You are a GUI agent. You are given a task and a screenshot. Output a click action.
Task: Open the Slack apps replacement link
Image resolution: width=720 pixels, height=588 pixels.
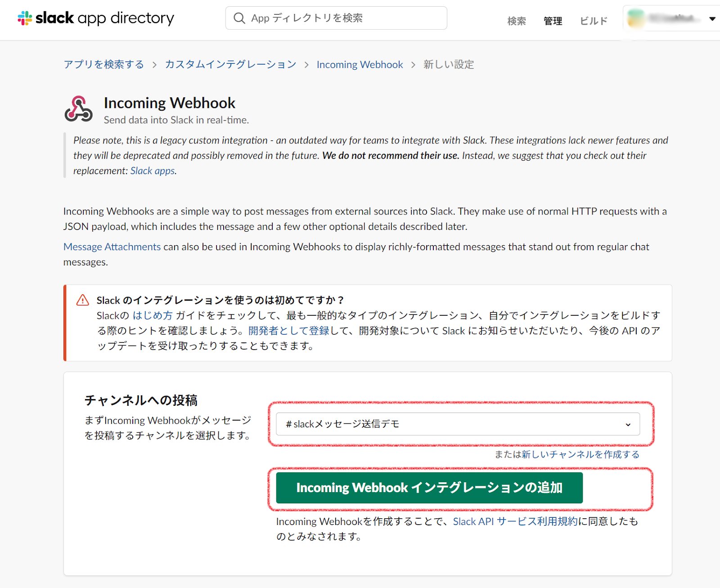click(153, 171)
